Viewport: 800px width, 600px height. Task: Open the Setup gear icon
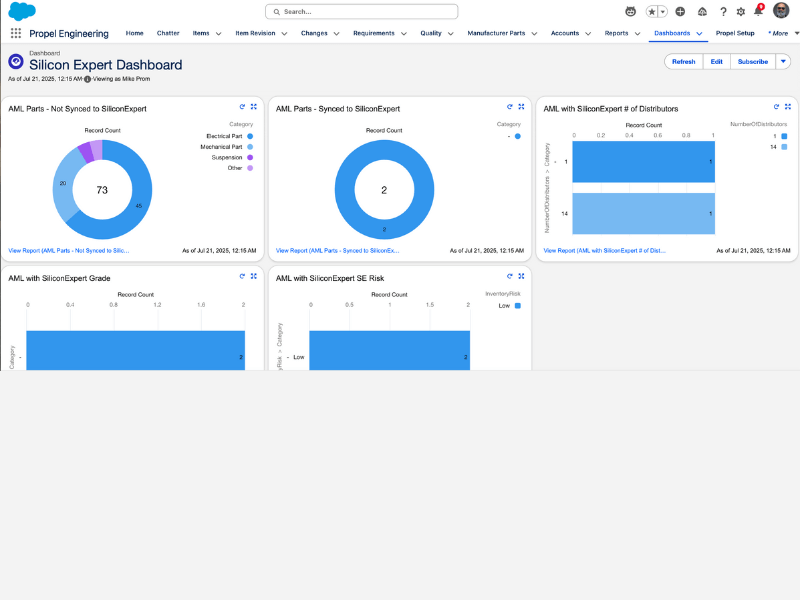coord(741,11)
